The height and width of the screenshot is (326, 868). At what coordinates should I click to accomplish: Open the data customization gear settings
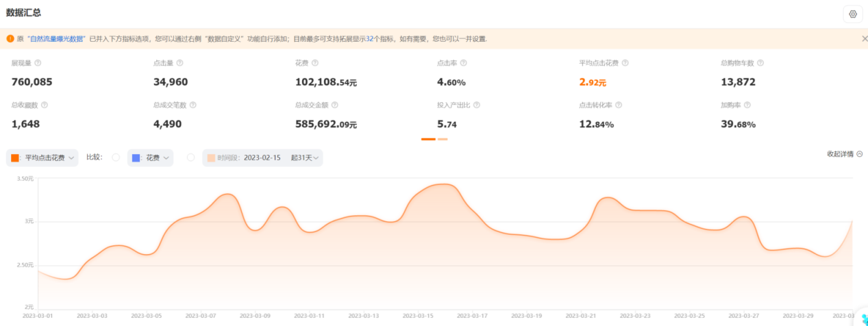click(x=853, y=14)
